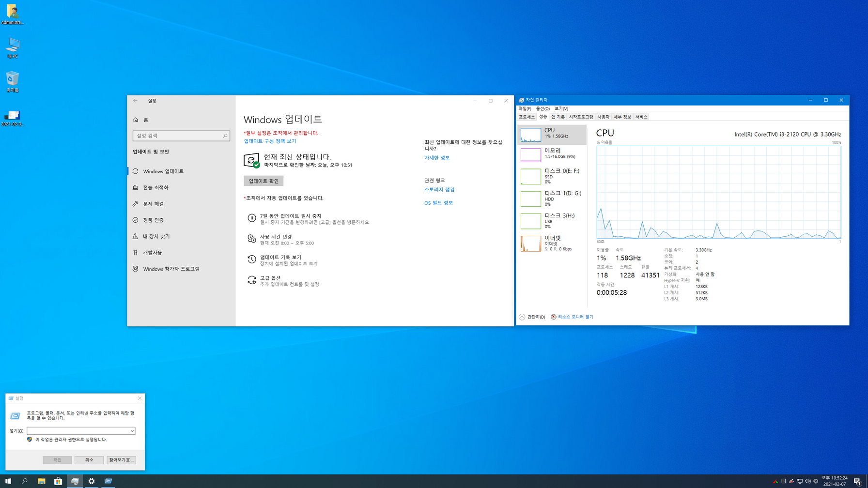Screen dimensions: 868x488
Task: Open 문제 해결 settings page
Action: coord(181,204)
